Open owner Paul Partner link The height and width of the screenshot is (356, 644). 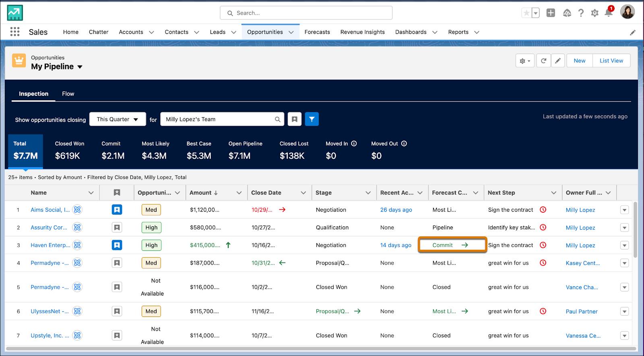(582, 311)
